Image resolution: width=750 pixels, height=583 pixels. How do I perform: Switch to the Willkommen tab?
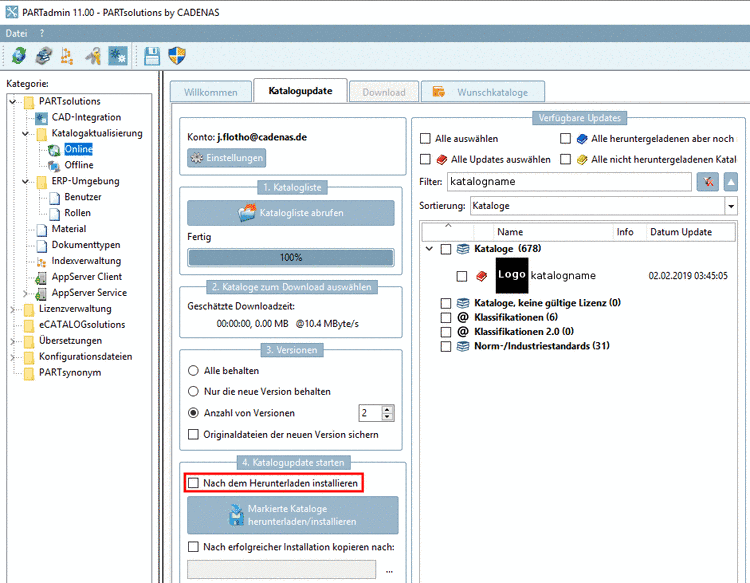pyautogui.click(x=210, y=92)
